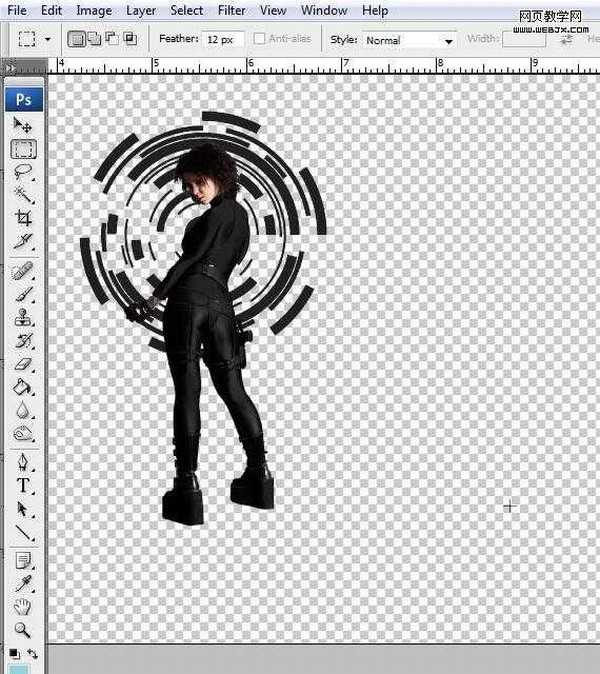Open the Filter menu

231,10
